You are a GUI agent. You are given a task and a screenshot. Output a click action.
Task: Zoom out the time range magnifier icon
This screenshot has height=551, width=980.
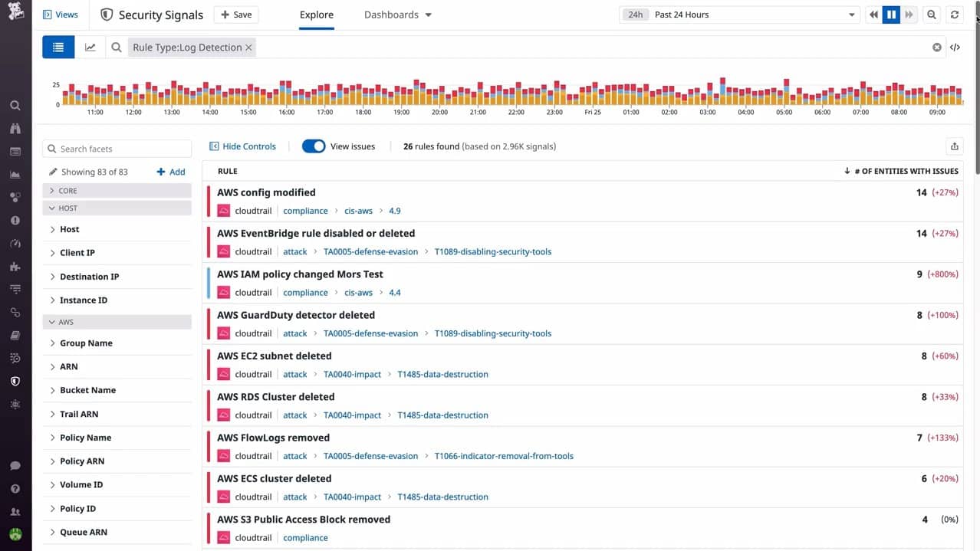click(x=932, y=15)
